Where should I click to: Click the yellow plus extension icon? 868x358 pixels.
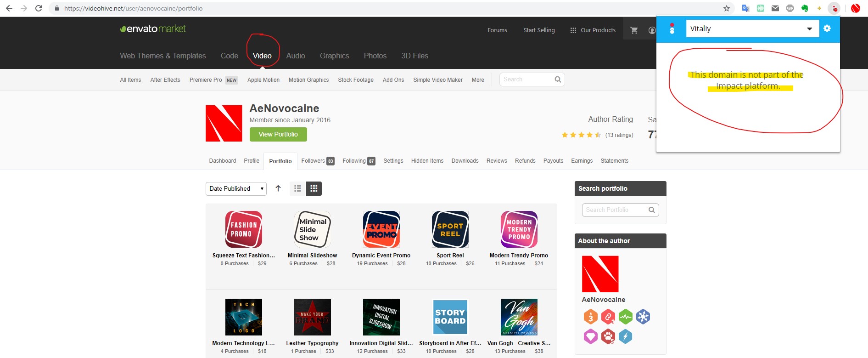[x=819, y=8]
